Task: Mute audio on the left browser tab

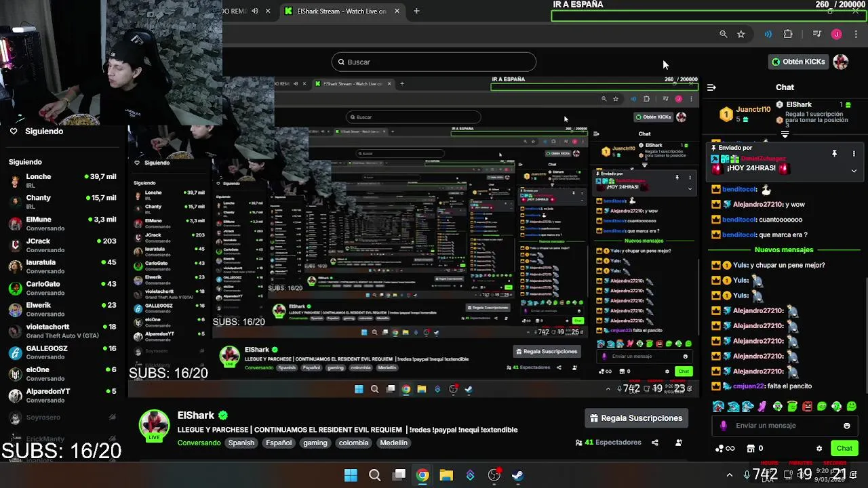Action: click(255, 11)
